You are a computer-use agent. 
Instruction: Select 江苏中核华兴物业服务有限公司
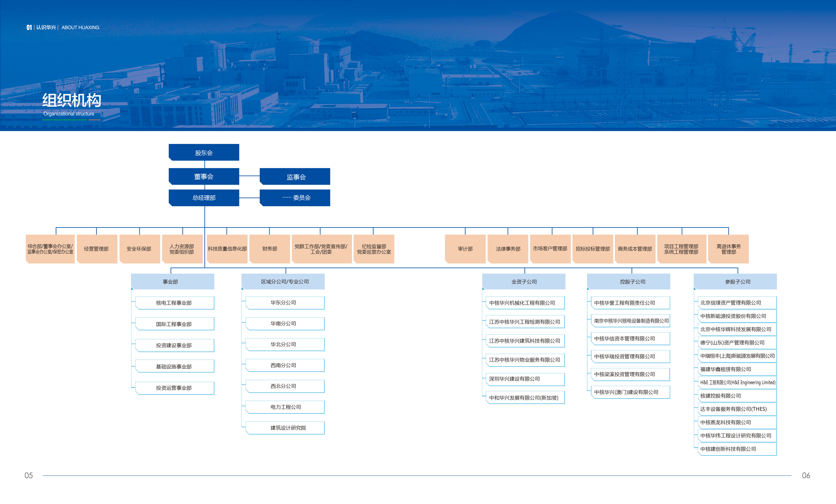(526, 360)
